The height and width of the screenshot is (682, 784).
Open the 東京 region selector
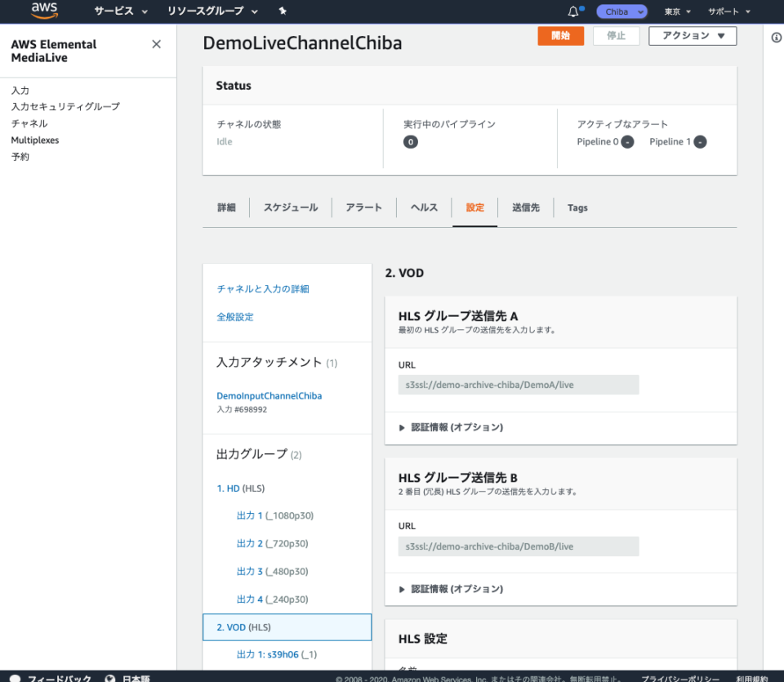click(x=678, y=11)
